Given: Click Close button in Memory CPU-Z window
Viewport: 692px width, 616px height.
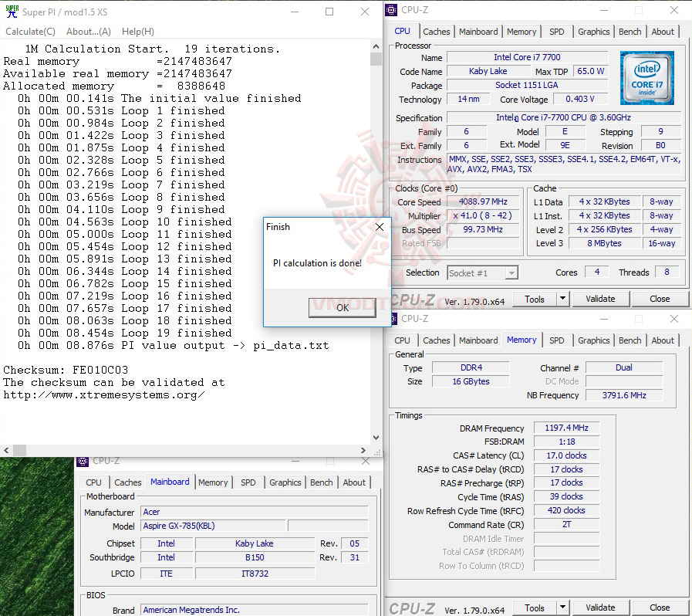Looking at the screenshot, I should [660, 608].
